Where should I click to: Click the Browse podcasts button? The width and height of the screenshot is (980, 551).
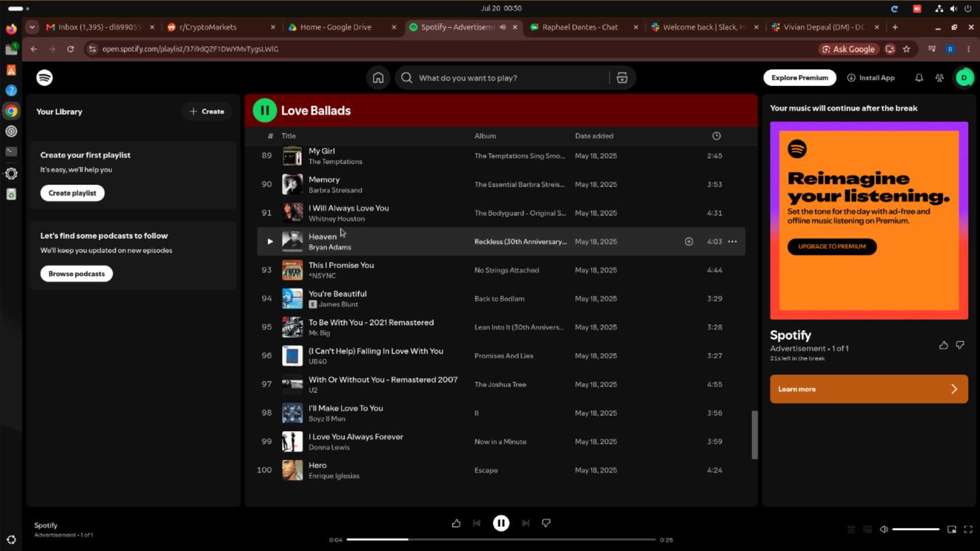[x=76, y=274]
